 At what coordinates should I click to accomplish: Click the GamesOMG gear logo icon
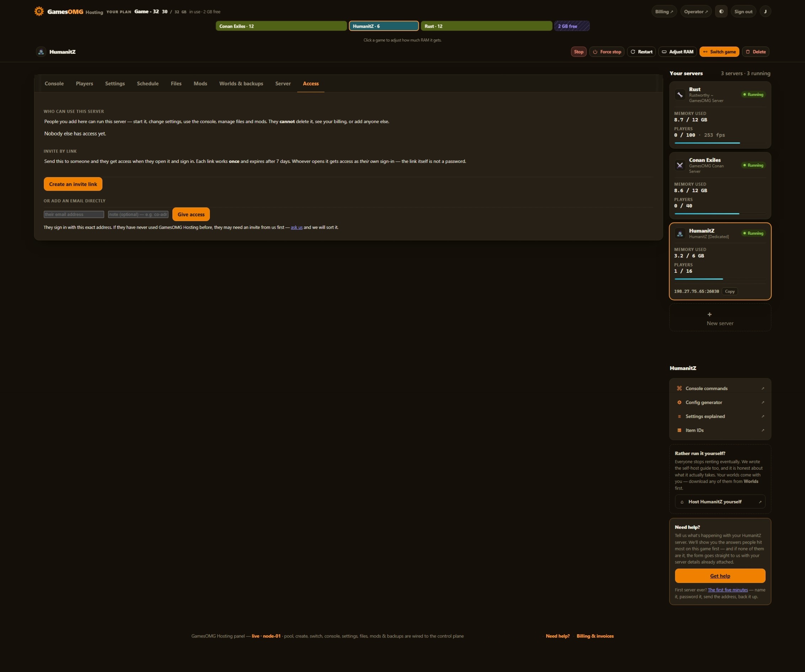pyautogui.click(x=39, y=11)
